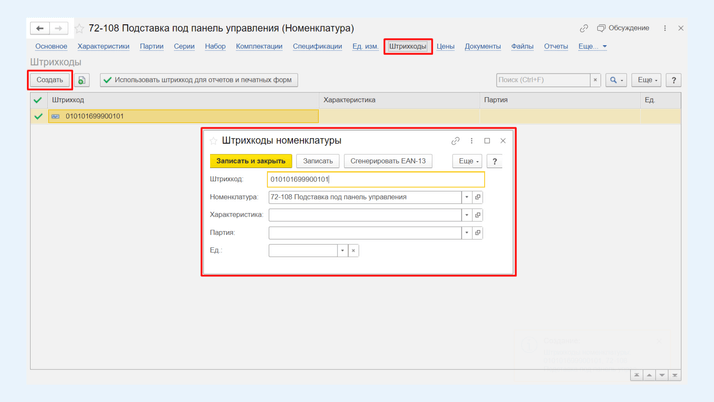Open the Файлы tab
Image resolution: width=714 pixels, height=402 pixels.
522,46
